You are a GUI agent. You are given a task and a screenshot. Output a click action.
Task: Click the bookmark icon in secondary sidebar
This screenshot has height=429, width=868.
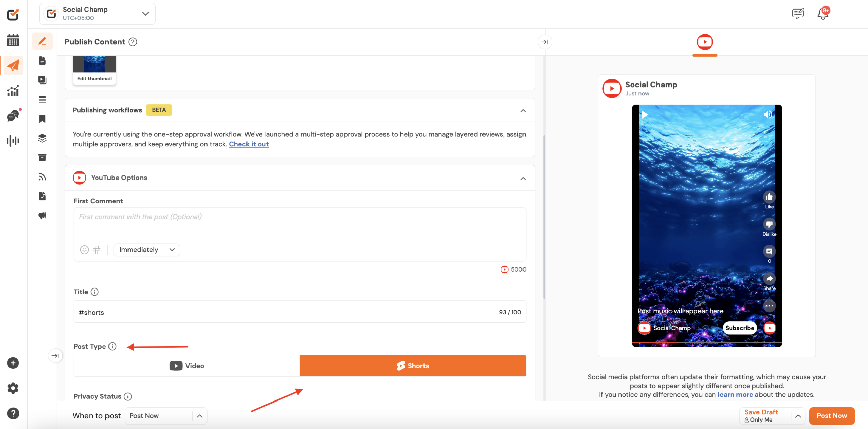click(42, 118)
